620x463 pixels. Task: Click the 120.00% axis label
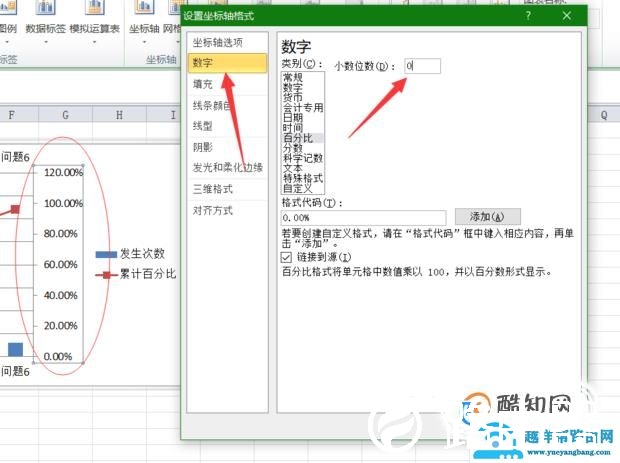pyautogui.click(x=63, y=172)
